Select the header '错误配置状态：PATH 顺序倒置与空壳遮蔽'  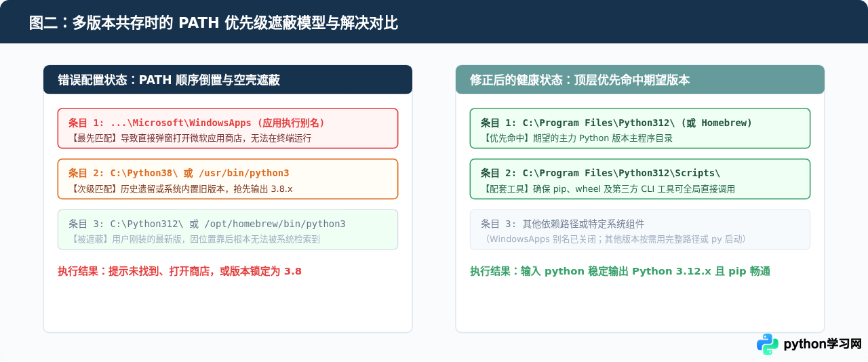point(228,79)
